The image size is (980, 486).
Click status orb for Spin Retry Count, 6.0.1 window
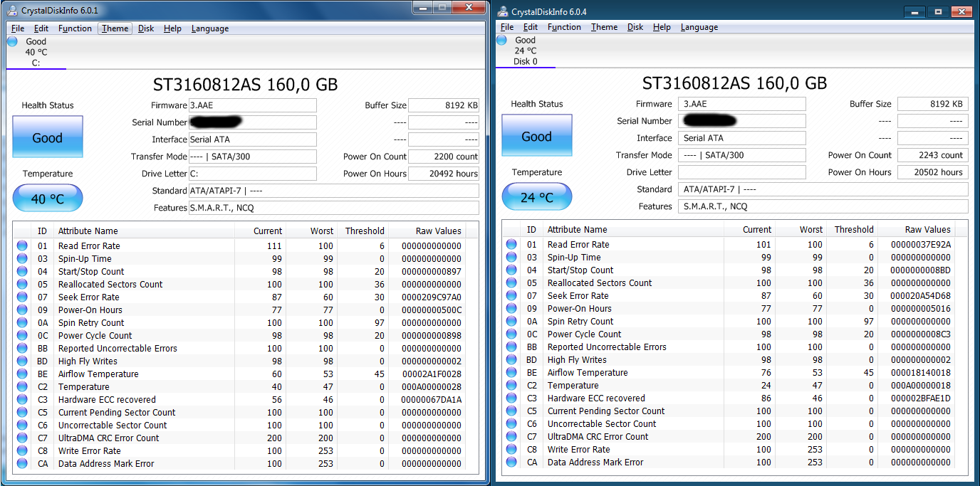click(22, 322)
